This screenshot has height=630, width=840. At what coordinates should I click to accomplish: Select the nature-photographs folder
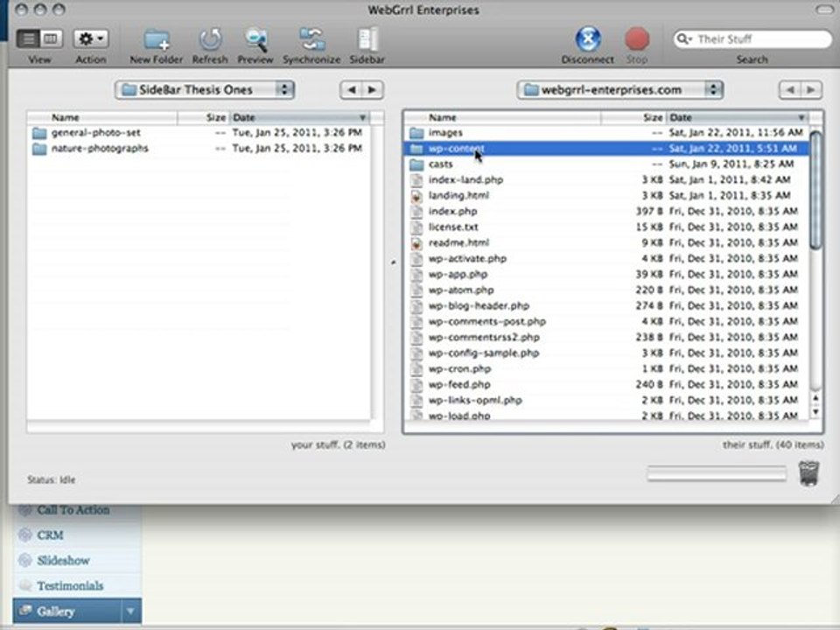click(199, 149)
